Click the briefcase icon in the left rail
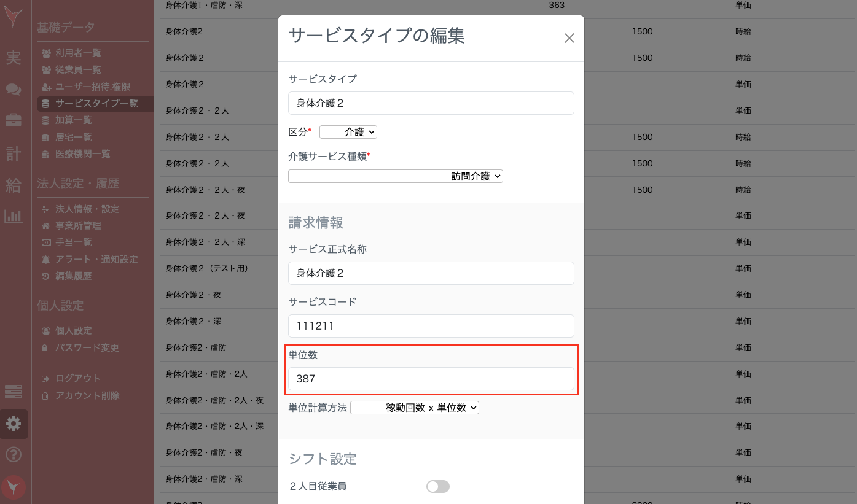The width and height of the screenshot is (857, 504). 14,121
